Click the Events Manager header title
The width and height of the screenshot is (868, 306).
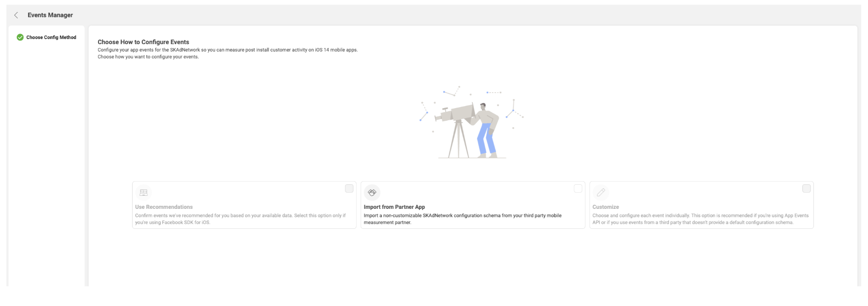(x=50, y=15)
